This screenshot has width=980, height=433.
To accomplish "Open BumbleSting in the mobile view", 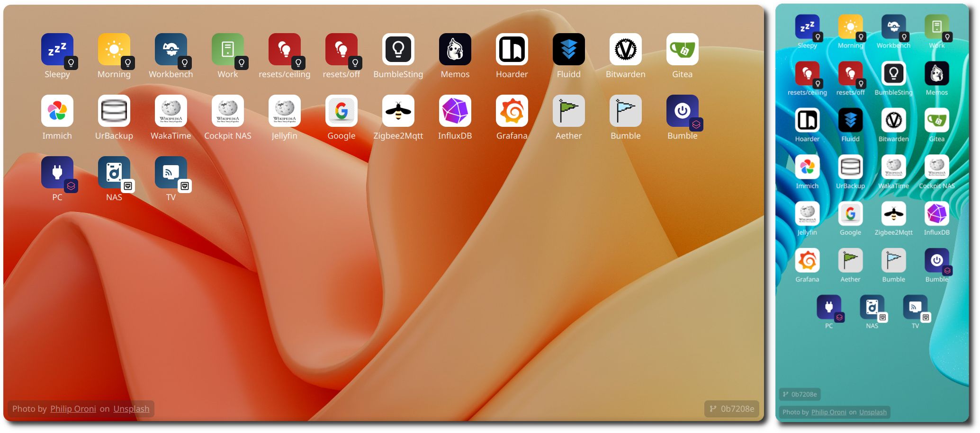I will [x=893, y=73].
